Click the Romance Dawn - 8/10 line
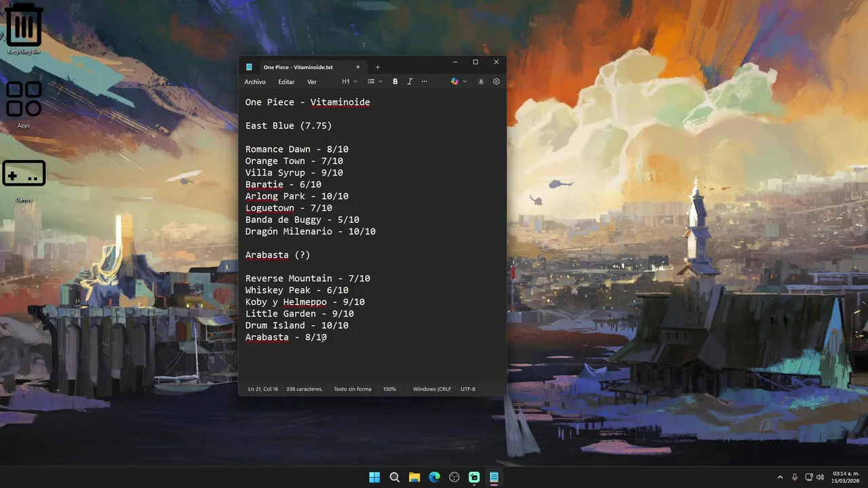Image resolution: width=868 pixels, height=488 pixels. (297, 149)
